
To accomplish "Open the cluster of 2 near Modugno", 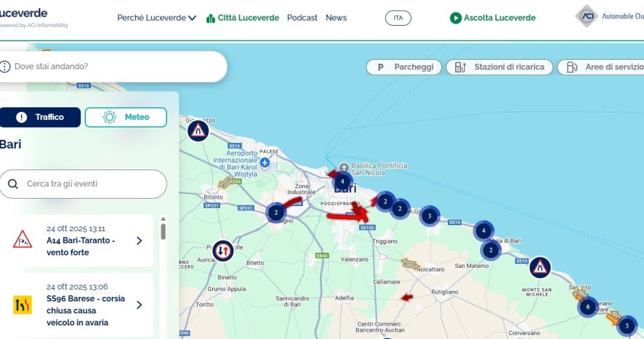I will click(276, 212).
